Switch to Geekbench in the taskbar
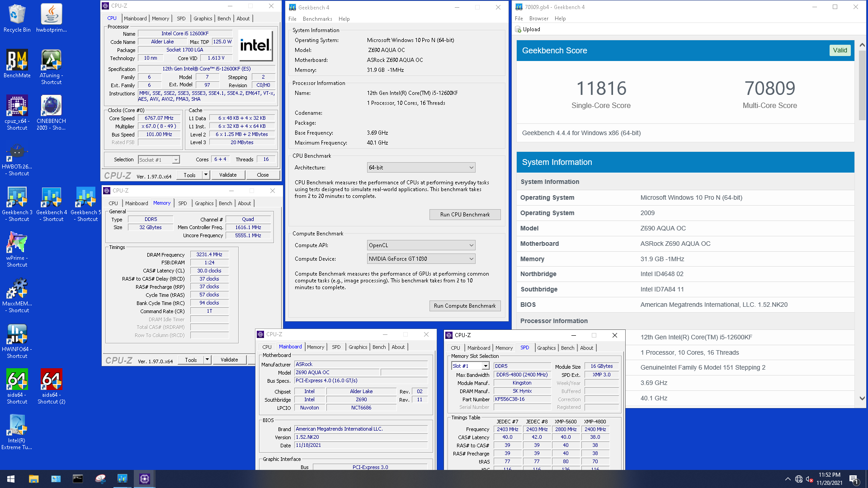 click(122, 479)
